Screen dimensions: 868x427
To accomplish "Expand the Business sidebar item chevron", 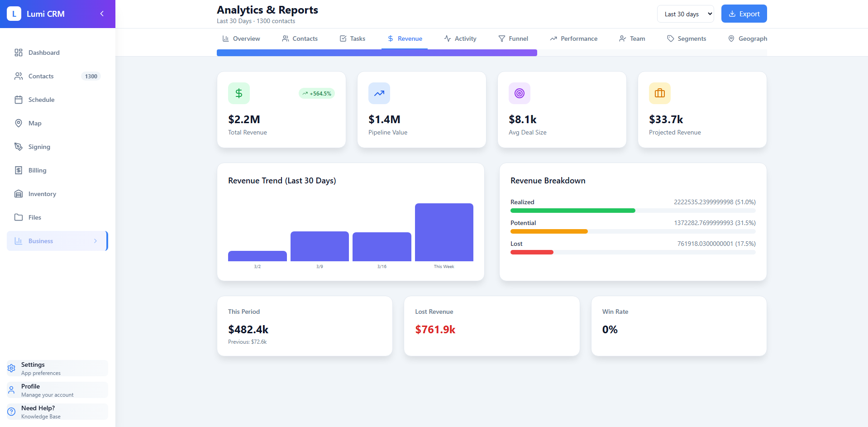I will 95,241.
